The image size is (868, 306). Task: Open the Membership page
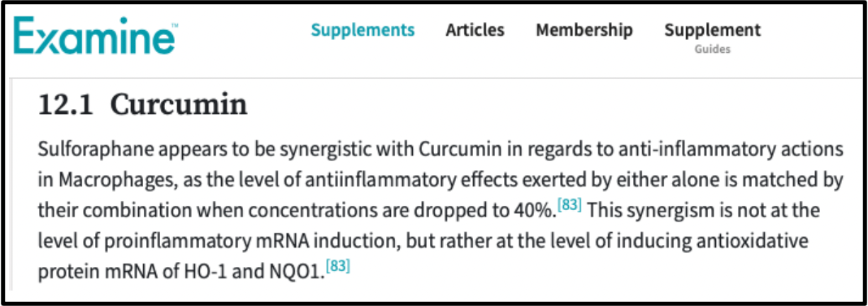tap(584, 30)
